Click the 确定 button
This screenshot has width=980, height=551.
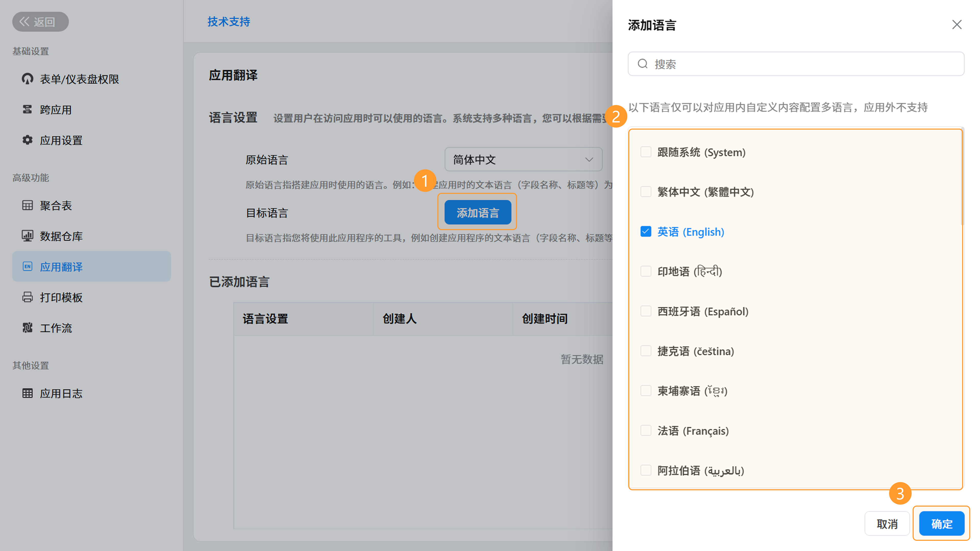pyautogui.click(x=941, y=524)
